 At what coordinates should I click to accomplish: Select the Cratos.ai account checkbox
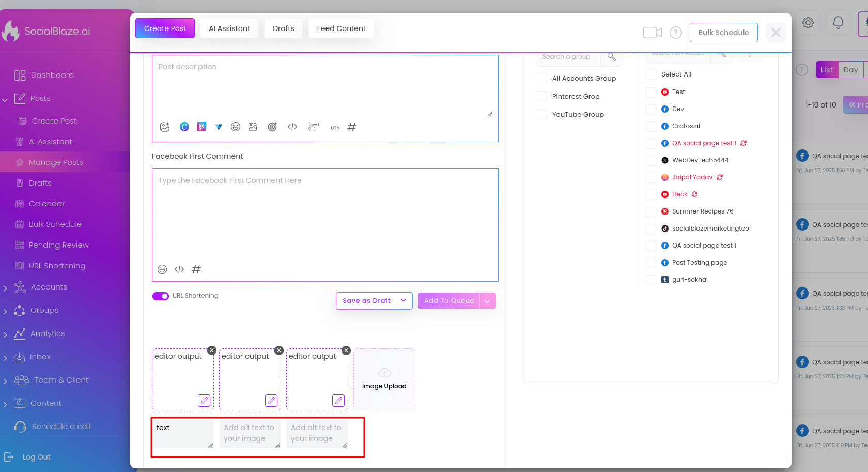pyautogui.click(x=651, y=126)
